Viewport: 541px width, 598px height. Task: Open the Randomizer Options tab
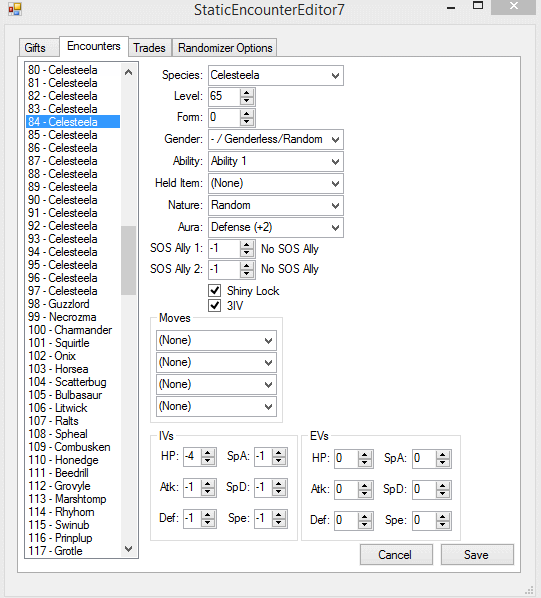coord(225,48)
